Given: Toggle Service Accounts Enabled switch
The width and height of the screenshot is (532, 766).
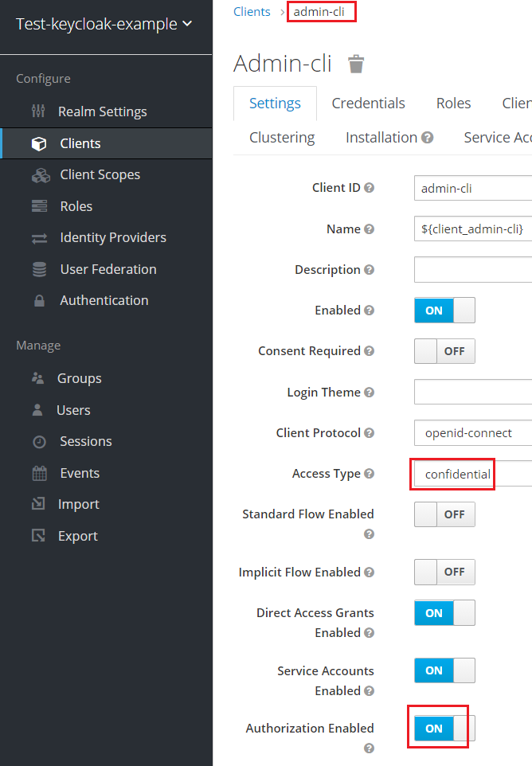Looking at the screenshot, I should pos(444,670).
